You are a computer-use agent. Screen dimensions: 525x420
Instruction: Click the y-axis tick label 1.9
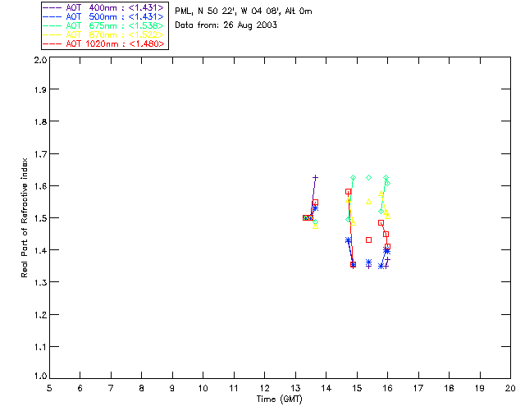[x=40, y=89]
